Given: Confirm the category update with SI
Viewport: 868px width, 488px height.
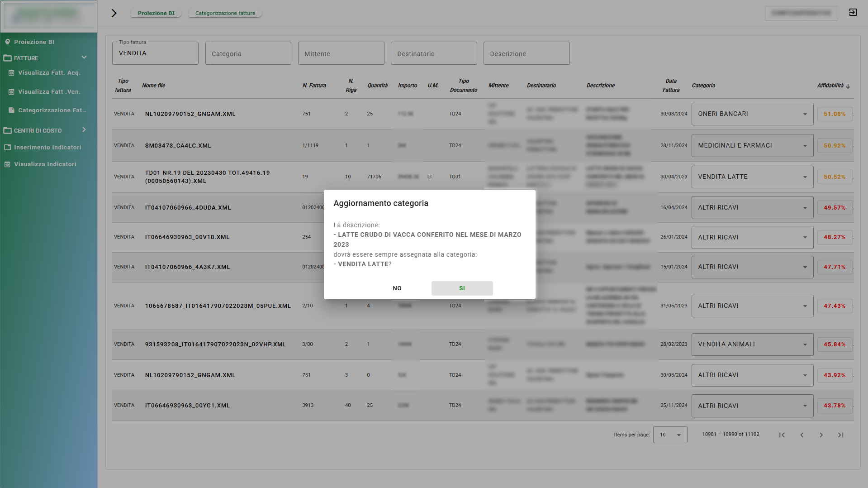Looking at the screenshot, I should click(462, 288).
